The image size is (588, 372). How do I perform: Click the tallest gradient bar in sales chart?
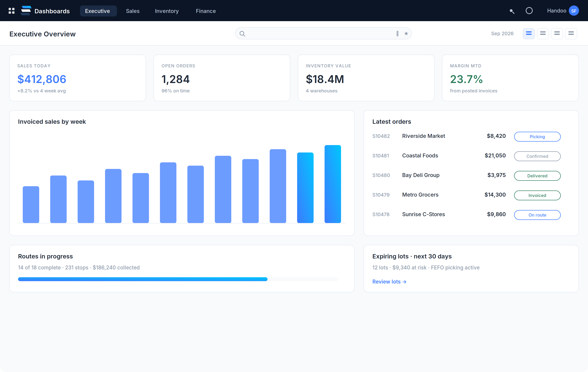pyautogui.click(x=333, y=184)
